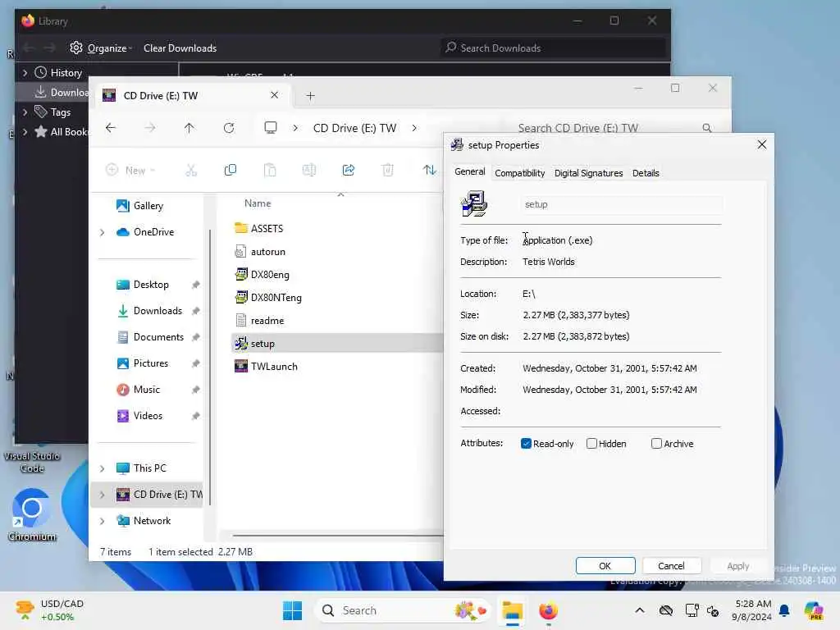Viewport: 840px width, 630px height.
Task: Open the taskbar clock and date
Action: click(x=753, y=610)
